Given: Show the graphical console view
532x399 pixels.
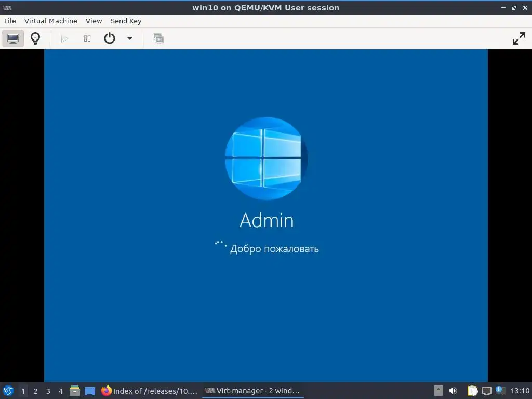Looking at the screenshot, I should click(13, 38).
